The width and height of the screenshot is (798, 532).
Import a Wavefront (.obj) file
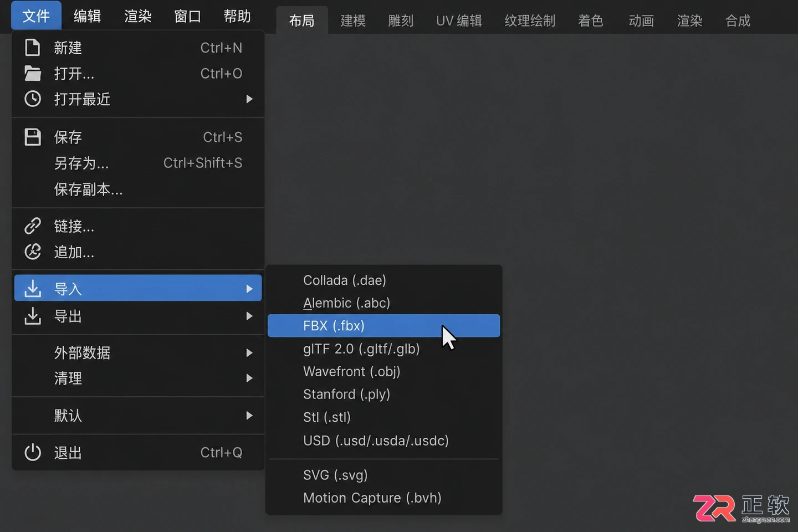click(x=383, y=371)
